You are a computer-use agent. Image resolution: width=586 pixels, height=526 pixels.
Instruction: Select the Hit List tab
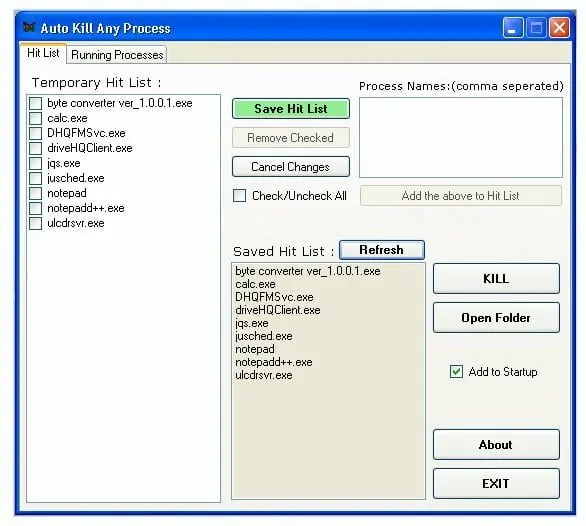pyautogui.click(x=43, y=53)
